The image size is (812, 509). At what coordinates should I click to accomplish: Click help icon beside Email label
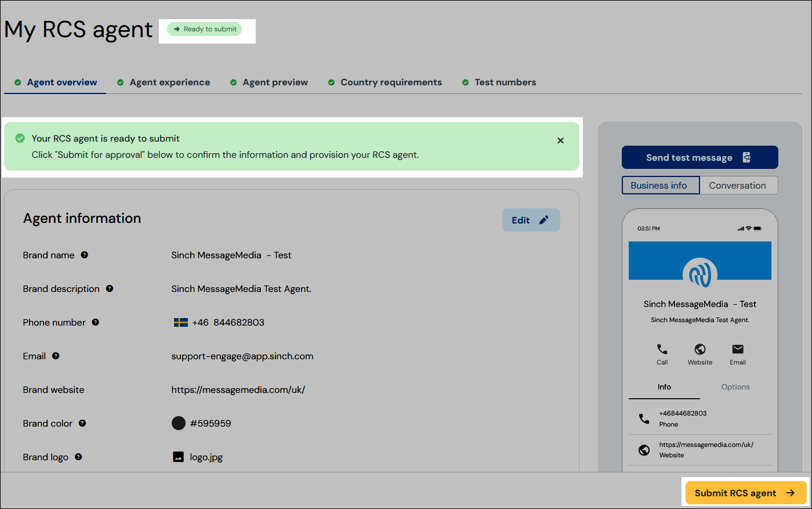(56, 356)
